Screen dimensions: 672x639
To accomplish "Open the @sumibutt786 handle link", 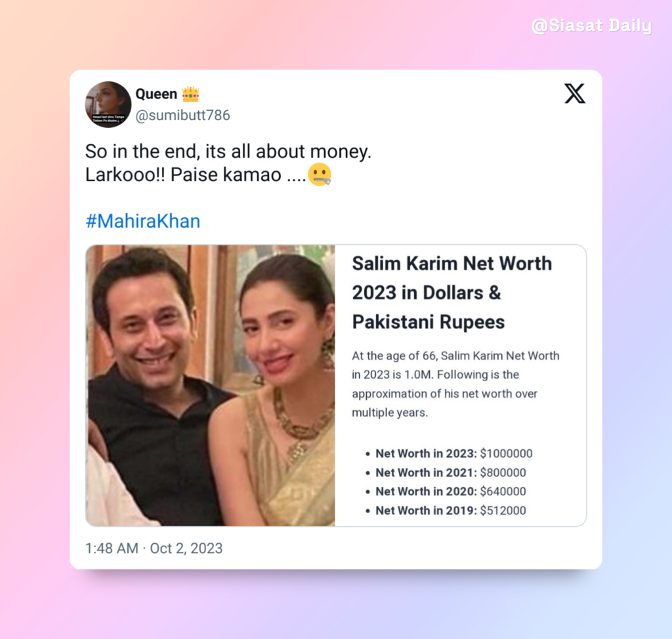I will [182, 115].
